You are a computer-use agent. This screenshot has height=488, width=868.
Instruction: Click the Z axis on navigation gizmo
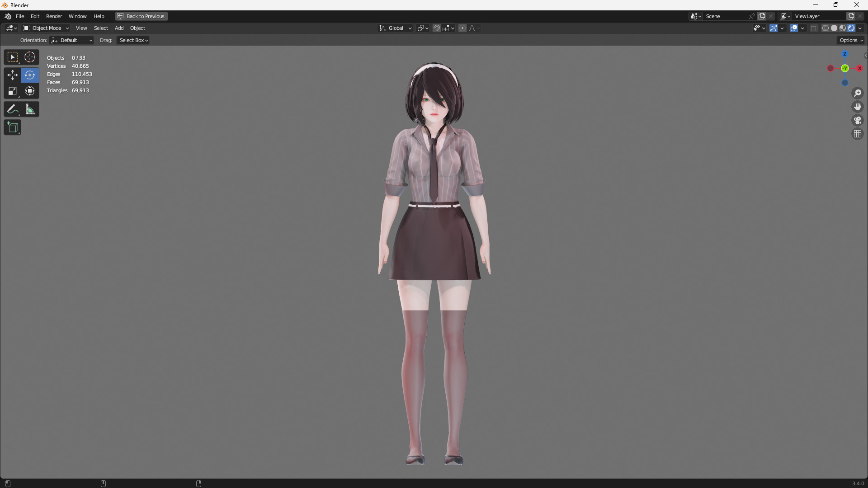[x=844, y=54]
